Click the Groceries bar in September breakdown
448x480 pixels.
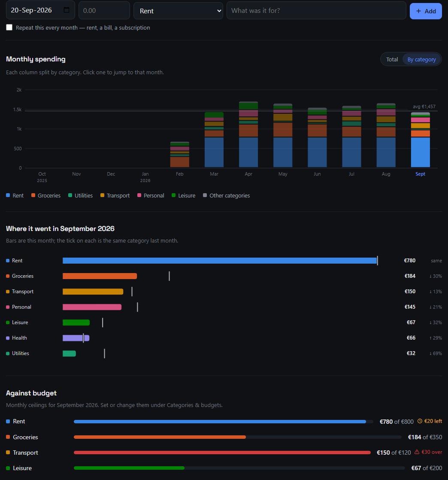pyautogui.click(x=100, y=276)
